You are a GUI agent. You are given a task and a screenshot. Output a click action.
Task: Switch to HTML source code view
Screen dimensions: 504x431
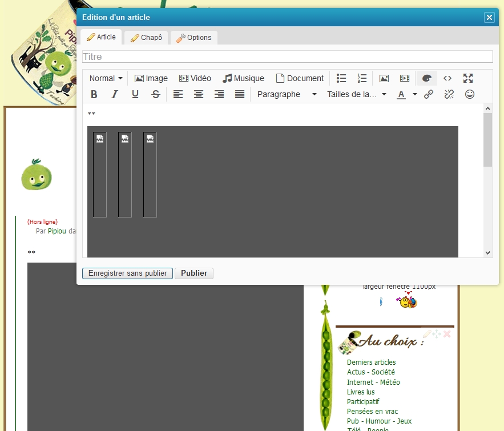click(447, 78)
